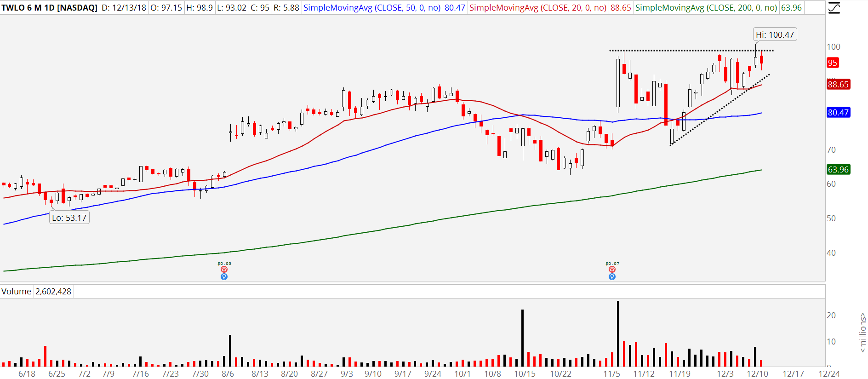Click the 60 price axis label
Image resolution: width=868 pixels, height=379 pixels.
(831, 184)
